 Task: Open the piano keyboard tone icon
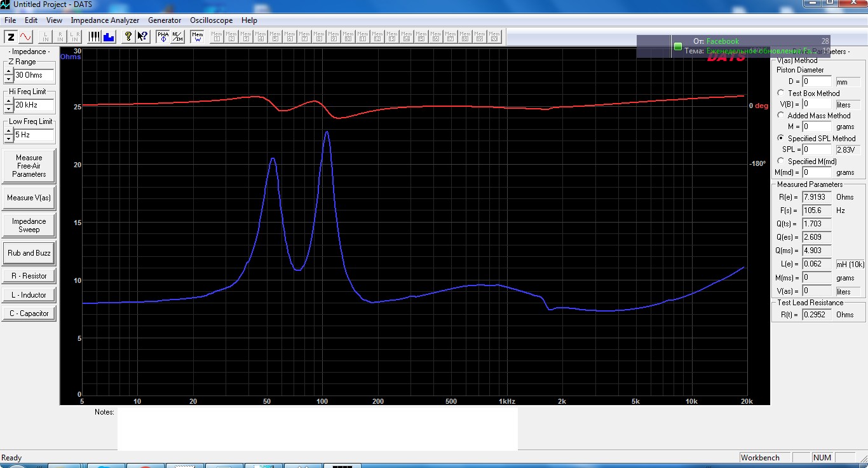(95, 37)
